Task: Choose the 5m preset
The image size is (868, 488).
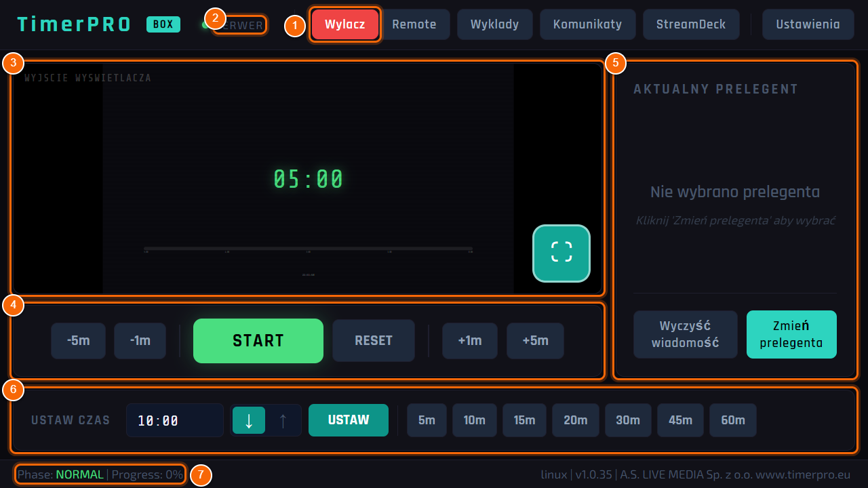Action: (x=427, y=420)
